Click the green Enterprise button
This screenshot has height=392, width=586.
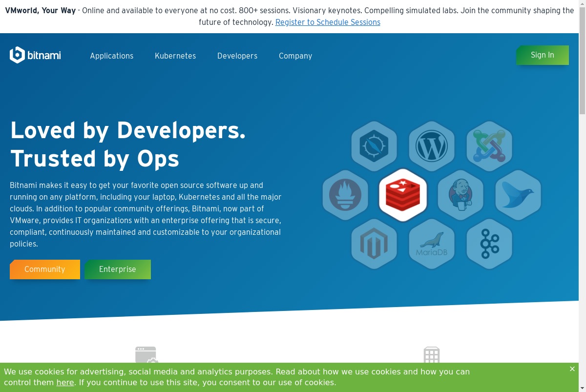(x=118, y=269)
